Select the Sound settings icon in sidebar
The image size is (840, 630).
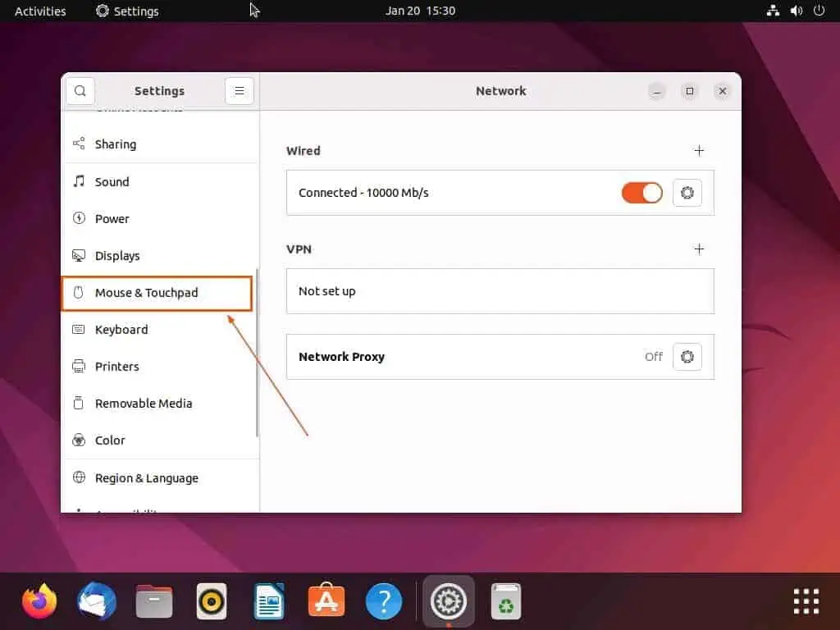click(x=80, y=181)
